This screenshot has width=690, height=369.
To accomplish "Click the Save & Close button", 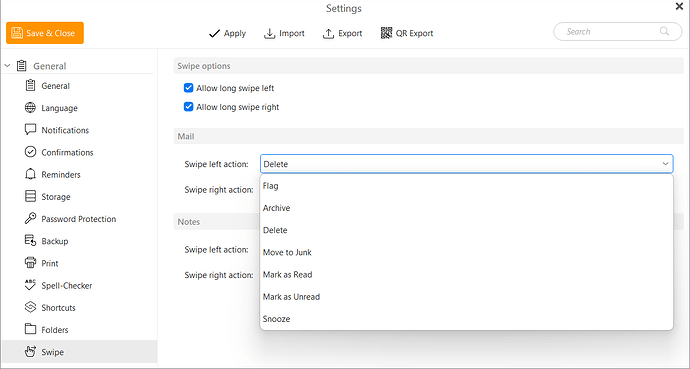I will click(45, 33).
